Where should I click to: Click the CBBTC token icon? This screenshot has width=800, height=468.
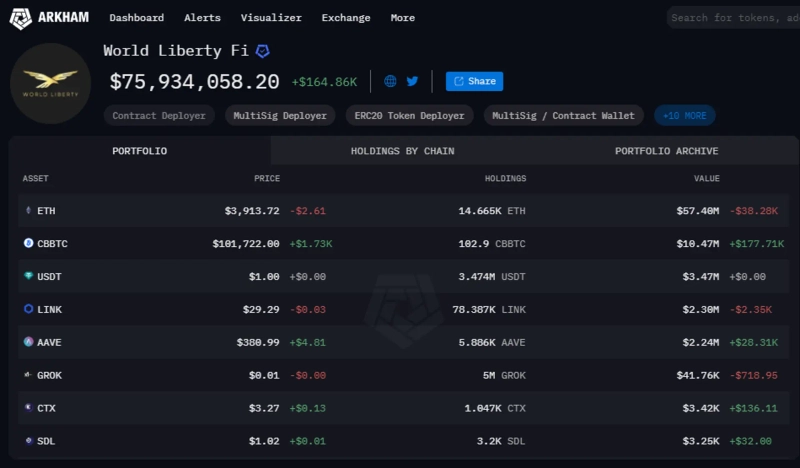pos(27,243)
